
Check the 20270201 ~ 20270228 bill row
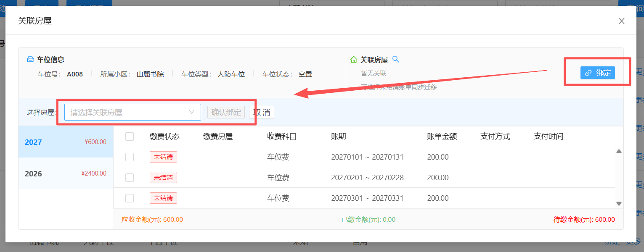pyautogui.click(x=130, y=178)
